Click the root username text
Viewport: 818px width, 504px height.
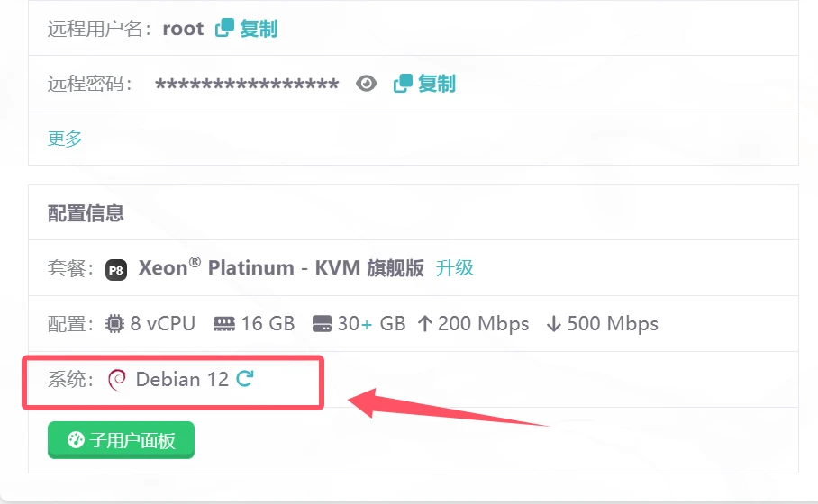pyautogui.click(x=183, y=29)
